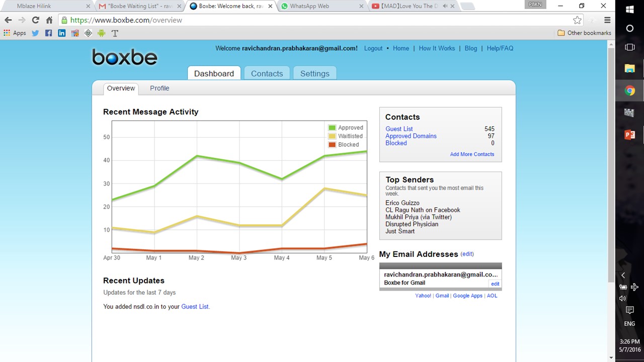Switch to the Contacts tab
This screenshot has width=644, height=362.
pyautogui.click(x=267, y=73)
